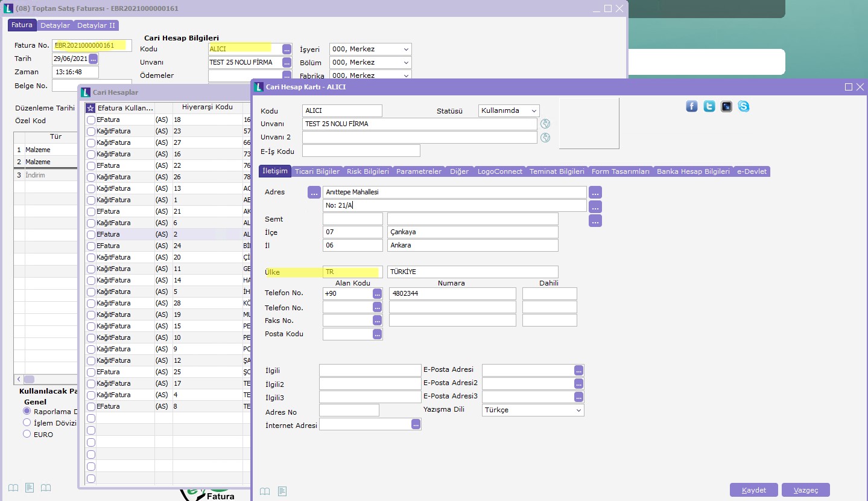Click the Posta Kodu input field
Viewport: 868px width, 501px height.
pos(347,334)
